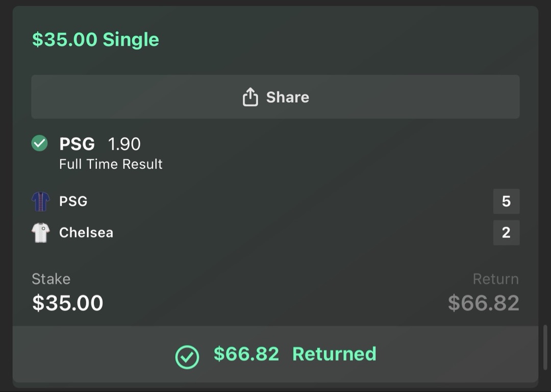551x392 pixels.
Task: Click the green winning checkmark beside PSG
Action: [x=40, y=143]
